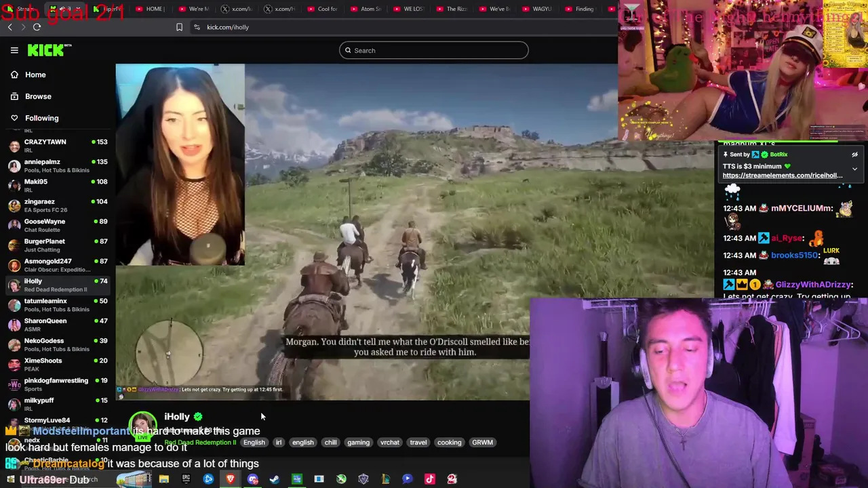Viewport: 868px width, 488px height.
Task: Open the streamelements link in pinned chat
Action: pyautogui.click(x=783, y=176)
